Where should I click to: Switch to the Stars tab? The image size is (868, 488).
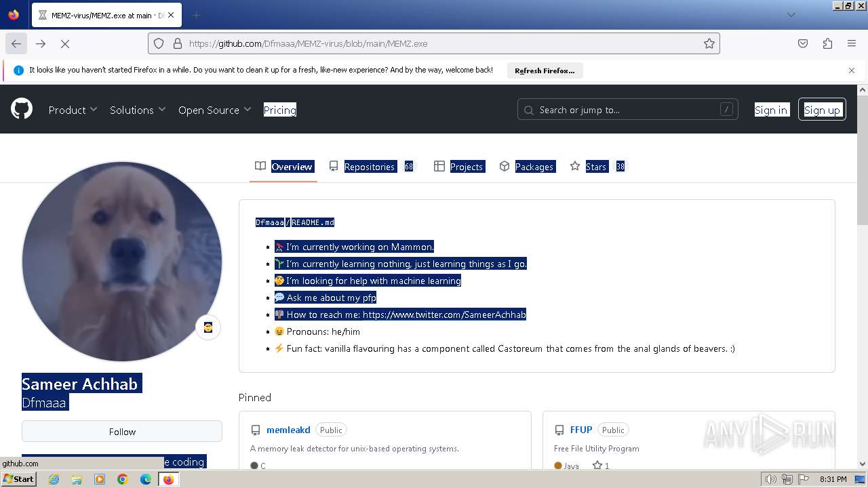[x=597, y=167]
